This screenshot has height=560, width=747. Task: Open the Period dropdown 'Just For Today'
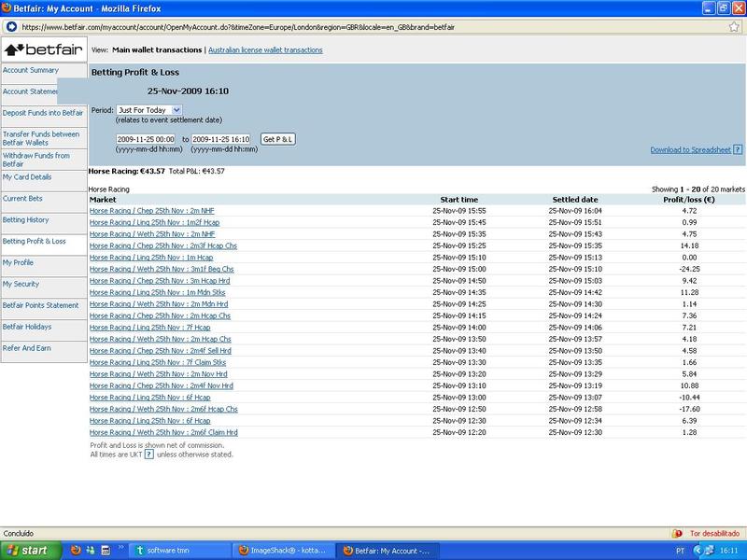click(148, 110)
